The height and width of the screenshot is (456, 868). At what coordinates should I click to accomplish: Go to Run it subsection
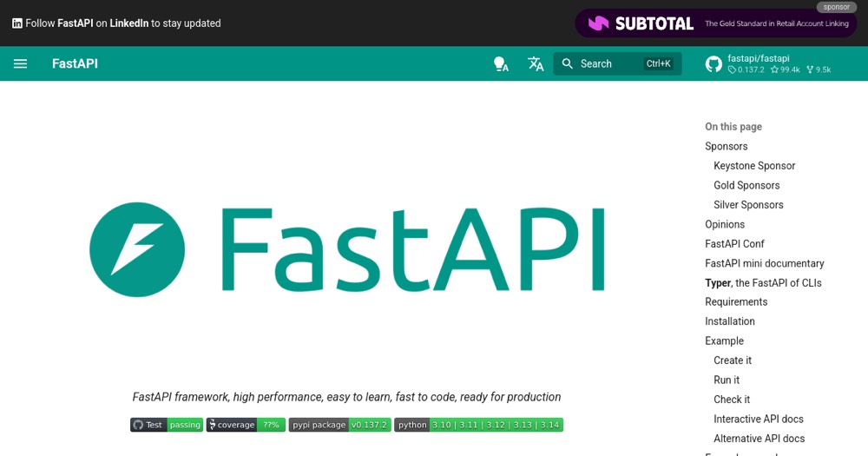tap(727, 380)
